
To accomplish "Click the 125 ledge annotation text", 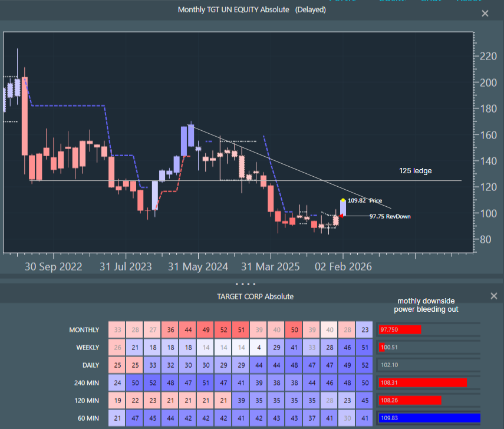I will [x=416, y=171].
